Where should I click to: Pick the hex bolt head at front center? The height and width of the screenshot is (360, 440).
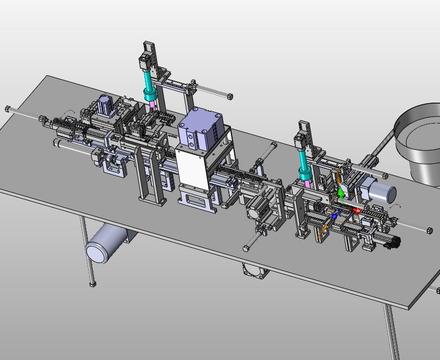[246, 248]
